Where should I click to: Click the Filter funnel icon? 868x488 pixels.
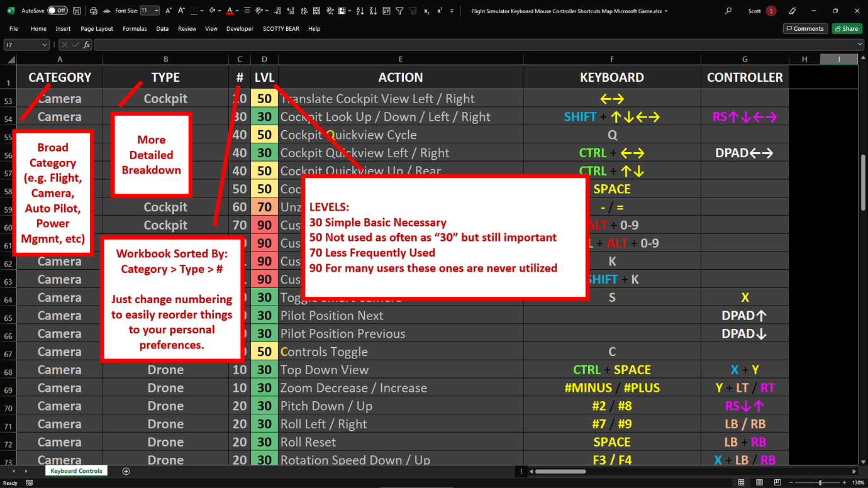tap(399, 11)
